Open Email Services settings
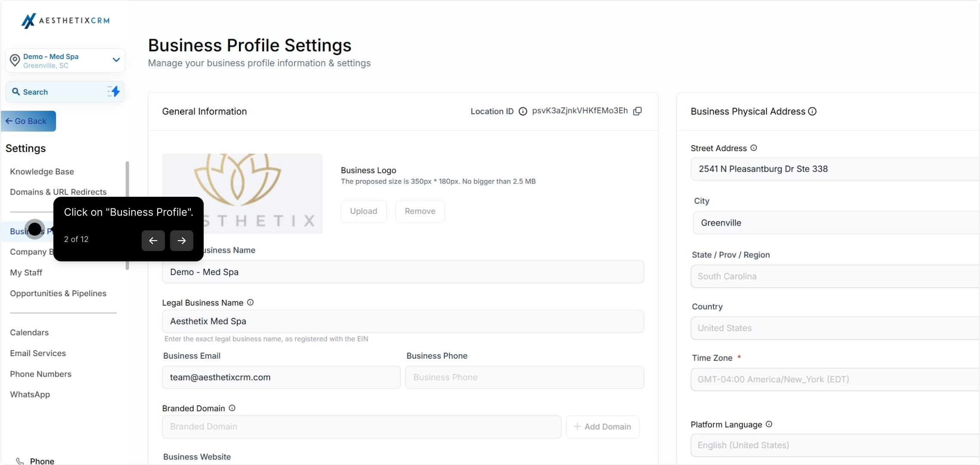The image size is (980, 465). 38,353
